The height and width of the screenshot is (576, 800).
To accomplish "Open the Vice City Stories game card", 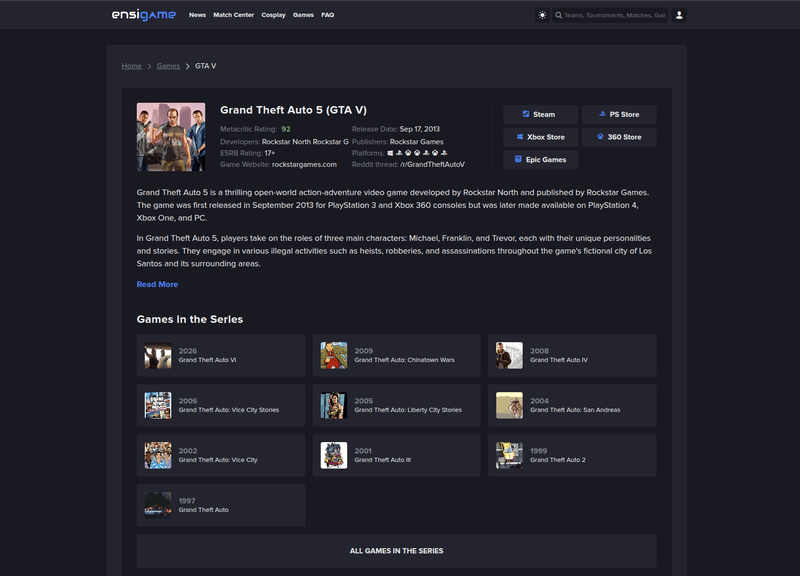I will pyautogui.click(x=221, y=405).
